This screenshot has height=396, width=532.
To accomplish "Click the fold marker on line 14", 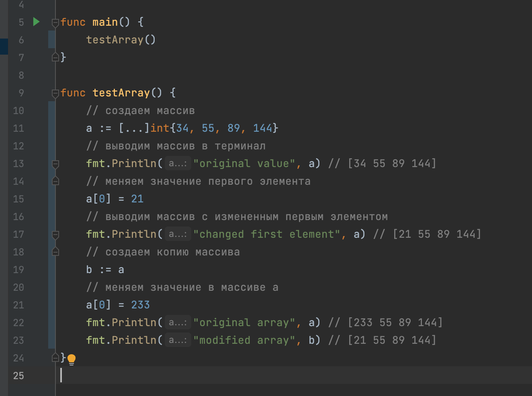I will (x=55, y=181).
